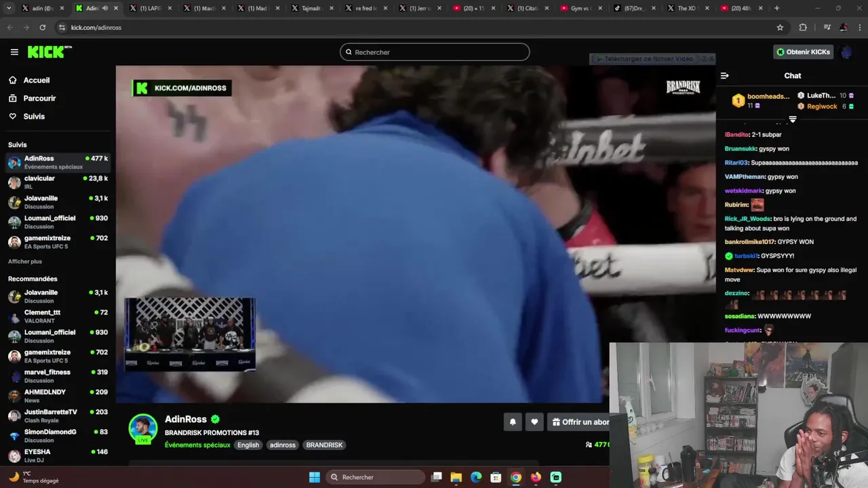Image resolution: width=868 pixels, height=488 pixels.
Task: Click the EYESHA channel avatar in Recommandées
Action: click(14, 456)
